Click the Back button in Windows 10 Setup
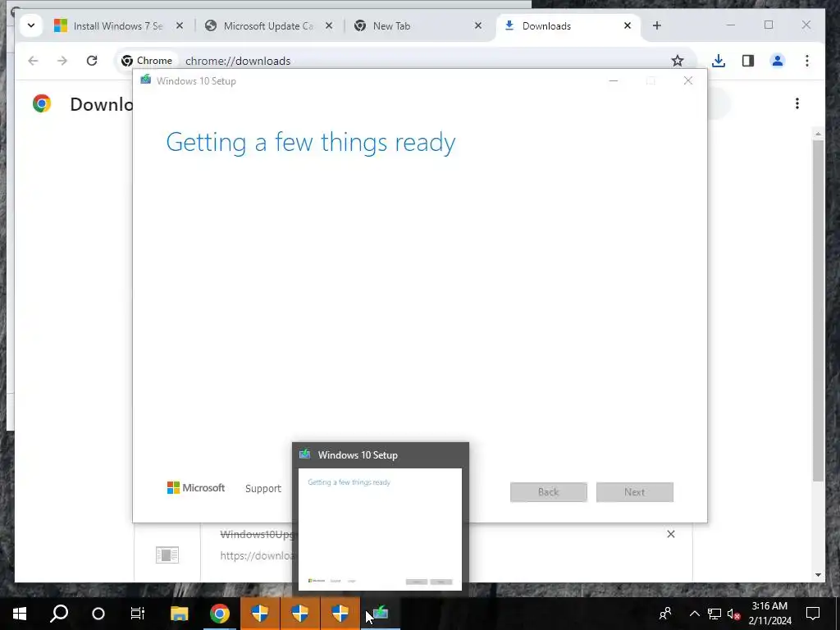 (549, 492)
